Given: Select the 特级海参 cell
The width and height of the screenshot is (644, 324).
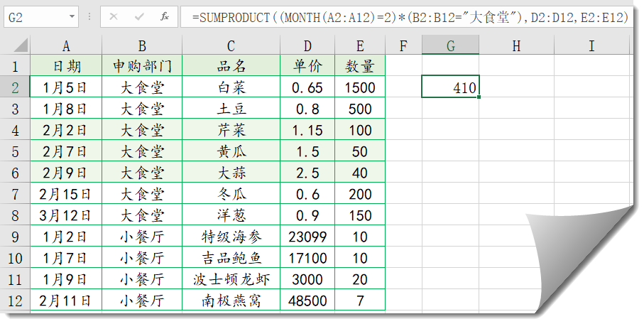Looking at the screenshot, I should click(x=231, y=237).
